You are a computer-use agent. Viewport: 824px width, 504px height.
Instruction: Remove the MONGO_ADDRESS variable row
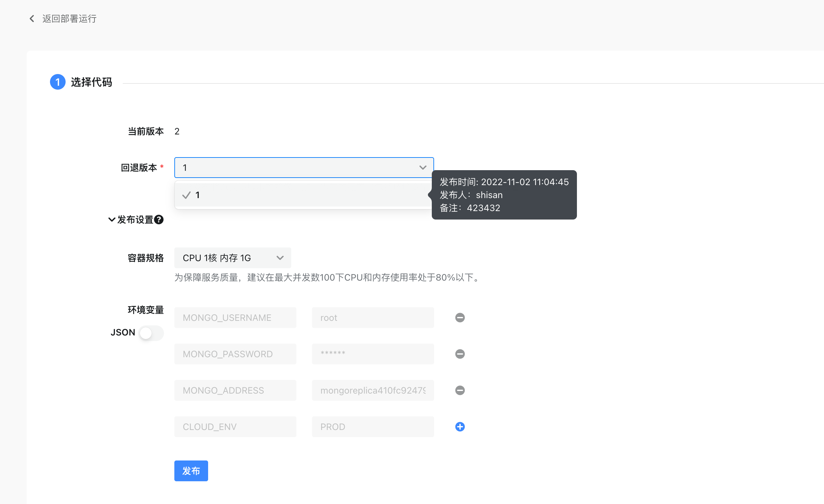coord(460,390)
